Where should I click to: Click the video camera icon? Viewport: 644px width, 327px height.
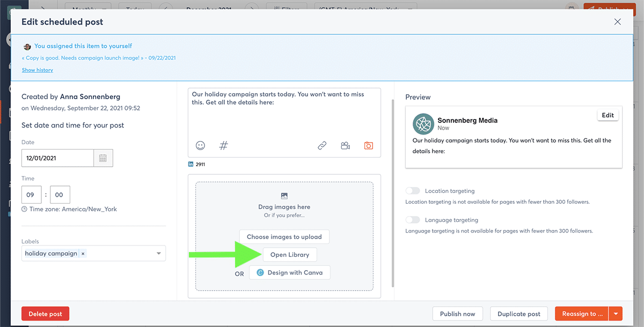[x=345, y=145]
